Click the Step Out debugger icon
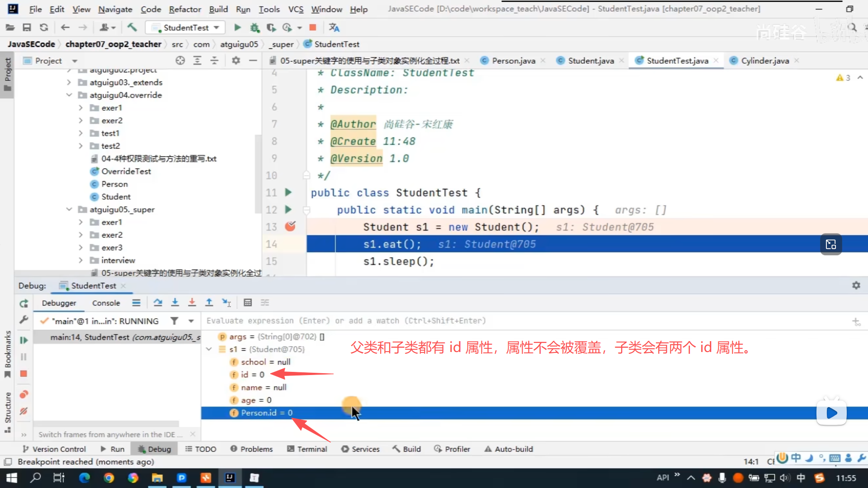 [x=209, y=303]
